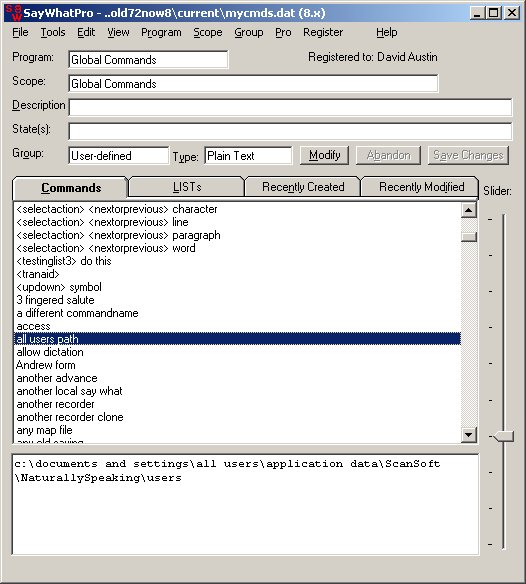Viewport: 526px width, 584px height.
Task: Click the command list scroll up arrow
Action: click(x=469, y=210)
